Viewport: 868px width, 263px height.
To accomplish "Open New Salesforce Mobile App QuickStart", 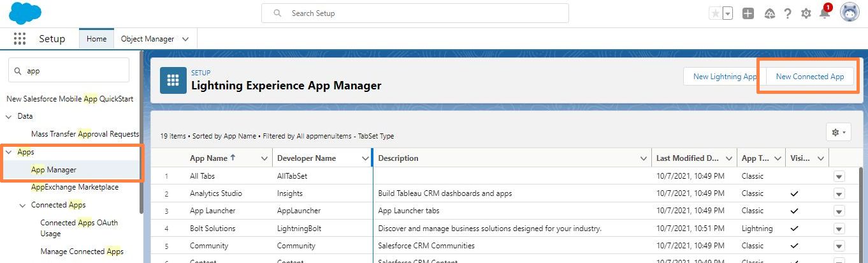I will pos(70,99).
